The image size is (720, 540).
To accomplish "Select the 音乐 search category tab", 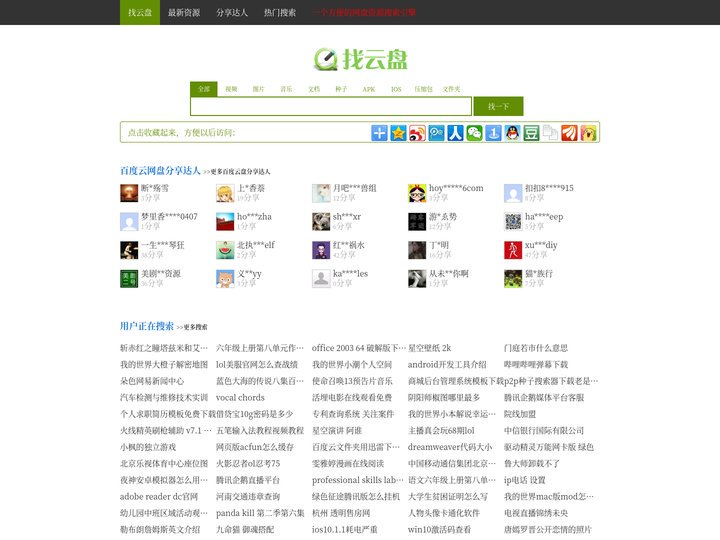I will [x=286, y=89].
